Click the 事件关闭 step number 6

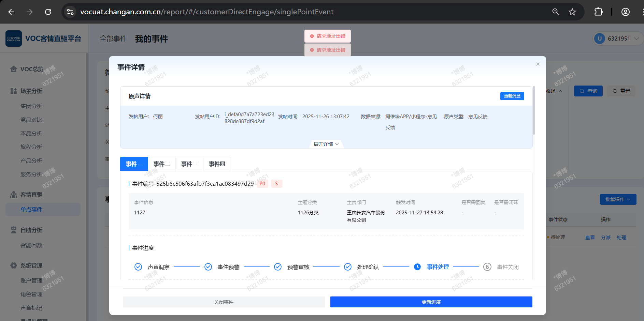pyautogui.click(x=487, y=267)
